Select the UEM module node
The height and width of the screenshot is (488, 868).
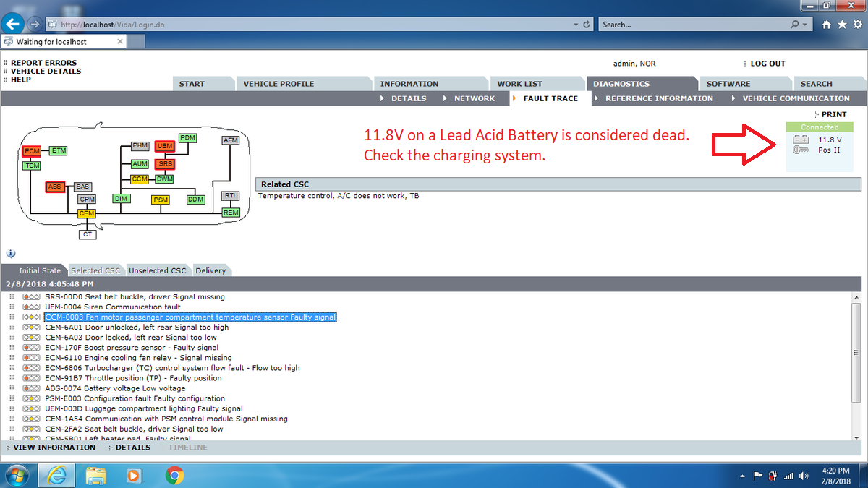(165, 146)
